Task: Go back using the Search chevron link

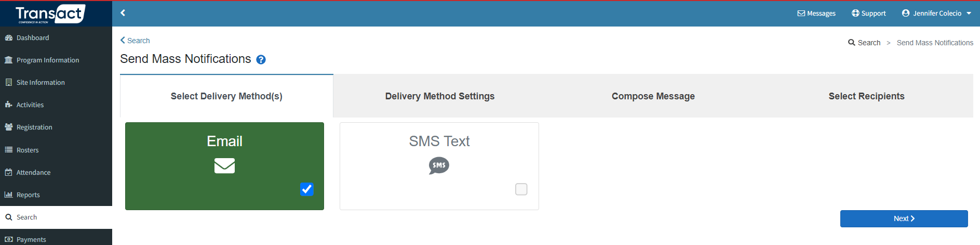Action: click(135, 41)
